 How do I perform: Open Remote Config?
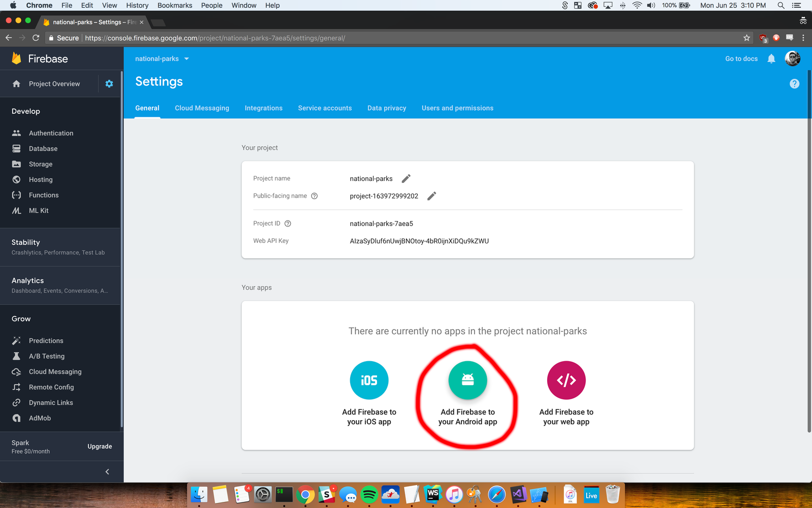tap(51, 387)
